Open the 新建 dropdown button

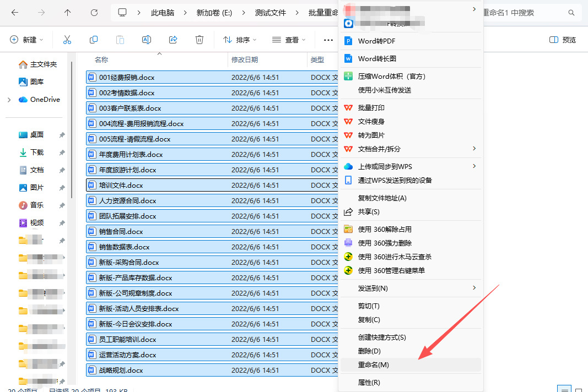pos(26,40)
